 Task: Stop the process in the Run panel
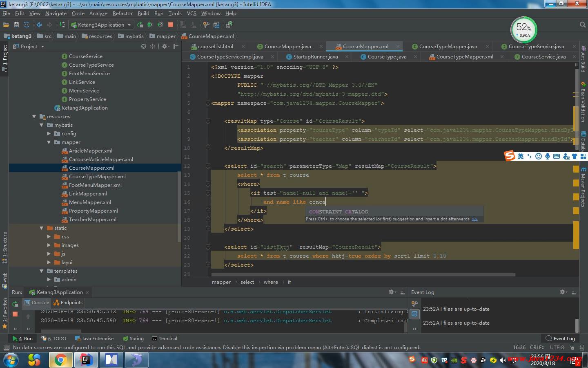(15, 314)
